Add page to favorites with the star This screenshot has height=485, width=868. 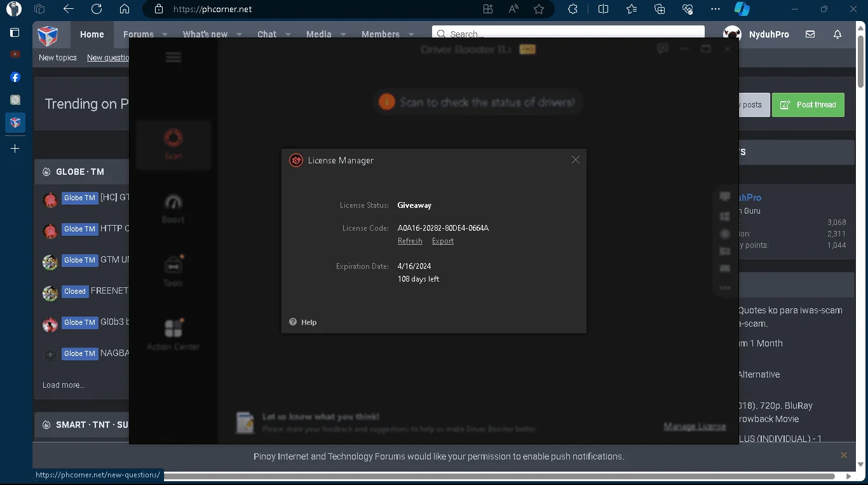[539, 9]
